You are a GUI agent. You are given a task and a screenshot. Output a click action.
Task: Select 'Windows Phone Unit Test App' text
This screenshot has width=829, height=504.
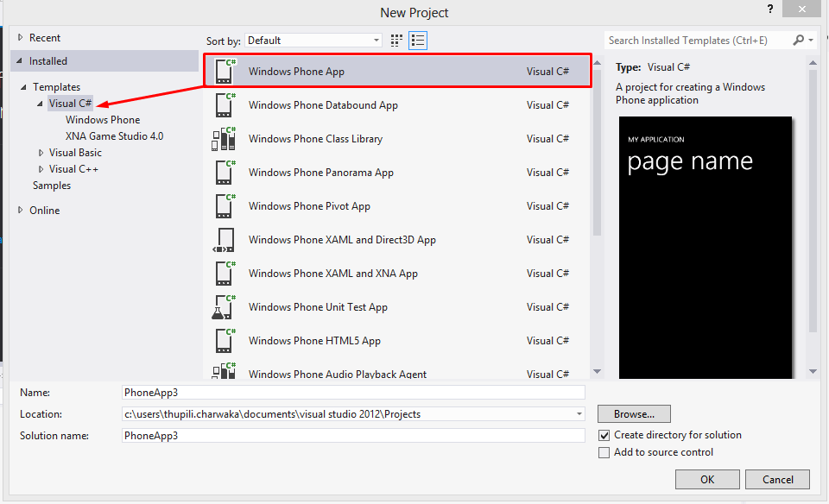point(318,307)
